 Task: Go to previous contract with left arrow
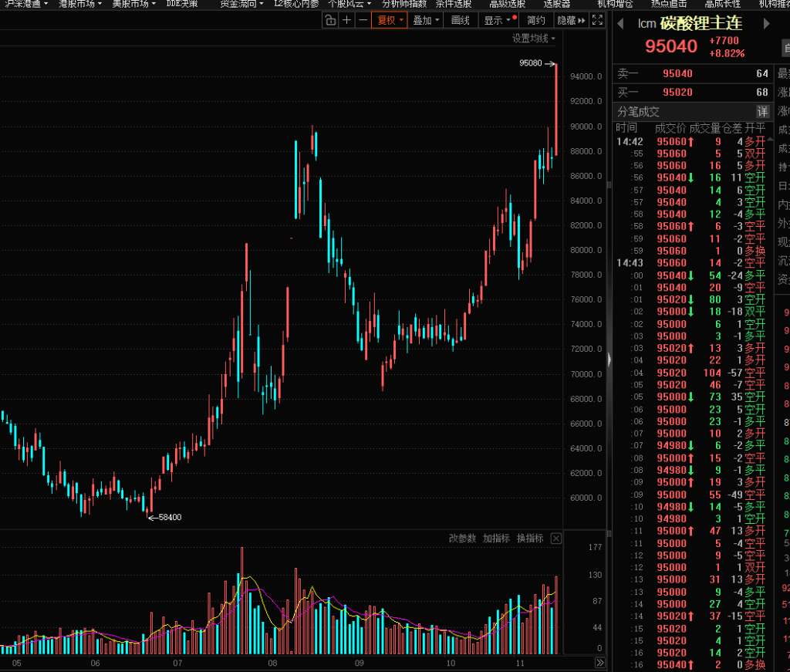tap(620, 24)
